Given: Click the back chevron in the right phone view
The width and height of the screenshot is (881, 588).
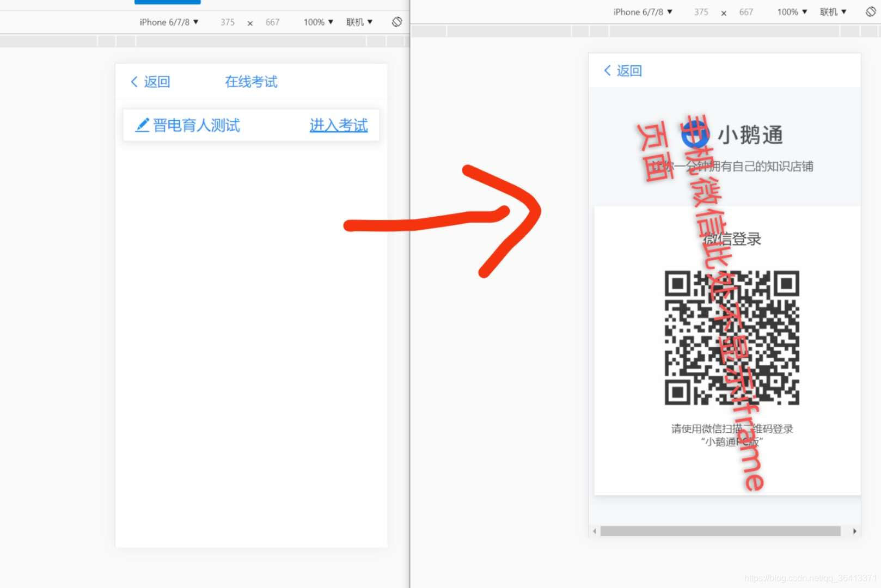Looking at the screenshot, I should (x=607, y=70).
